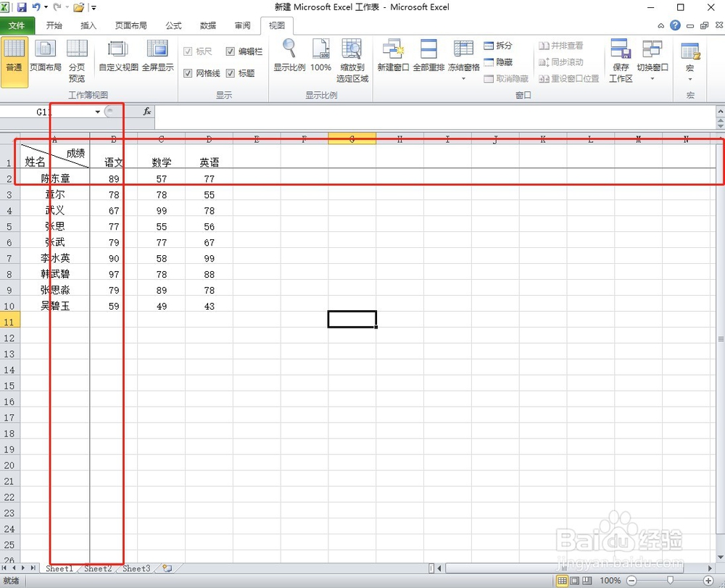This screenshot has width=725, height=588.
Task: Select the Sheet2 worksheet tab
Action: pyautogui.click(x=98, y=568)
